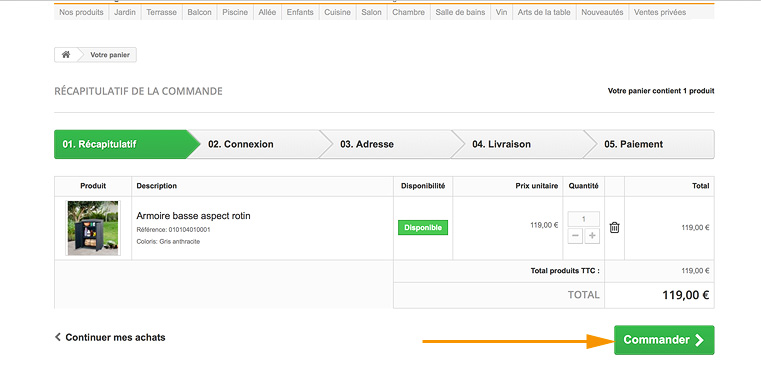
Task: Go back via Continuer mes achats
Action: point(110,337)
